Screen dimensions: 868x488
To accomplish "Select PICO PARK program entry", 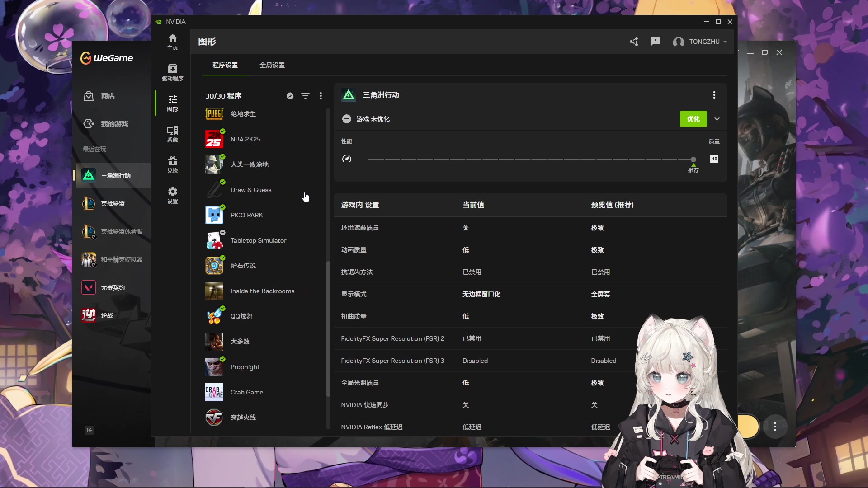I will [264, 215].
